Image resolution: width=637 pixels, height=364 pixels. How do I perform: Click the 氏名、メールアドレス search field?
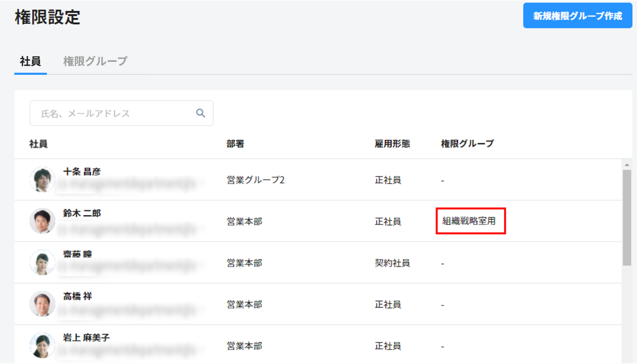pyautogui.click(x=113, y=113)
